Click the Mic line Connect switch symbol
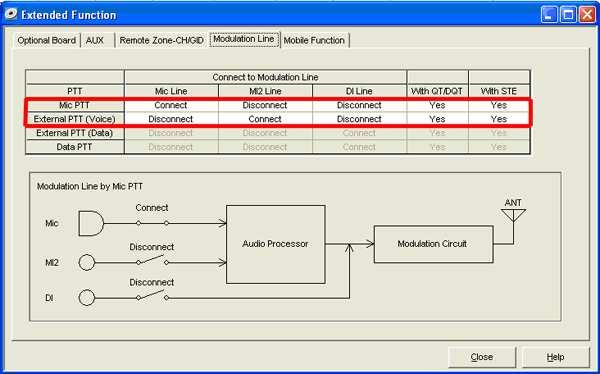Screen dimensions: 600x374 click(x=152, y=223)
